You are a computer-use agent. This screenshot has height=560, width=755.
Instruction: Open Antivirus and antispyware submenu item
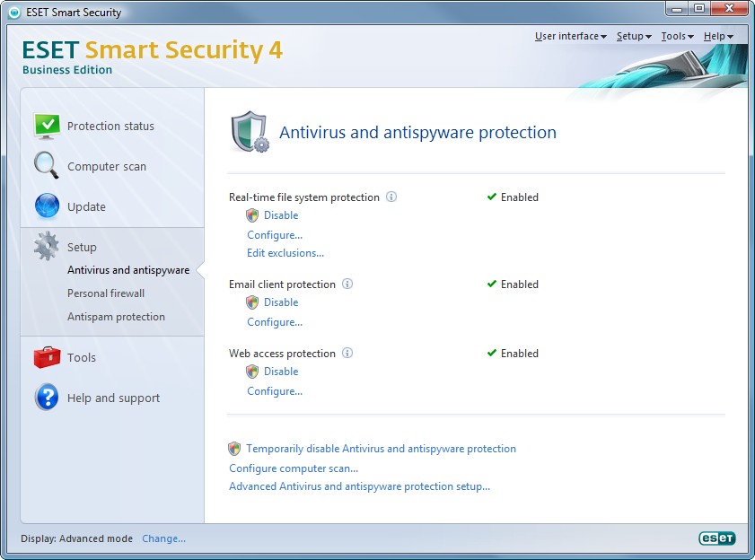128,270
